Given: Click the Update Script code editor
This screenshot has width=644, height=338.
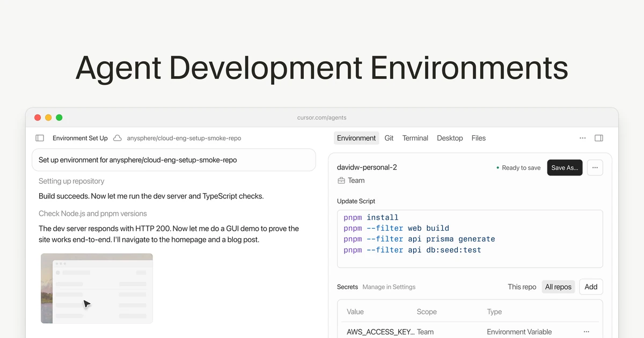Looking at the screenshot, I should point(470,239).
